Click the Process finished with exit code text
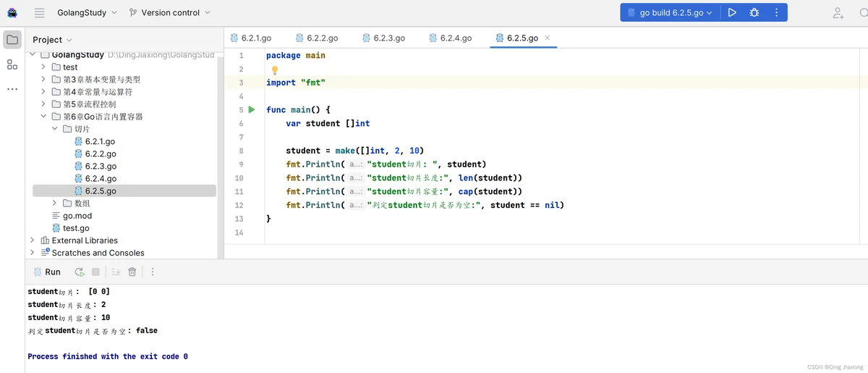The width and height of the screenshot is (868, 373). coord(108,356)
